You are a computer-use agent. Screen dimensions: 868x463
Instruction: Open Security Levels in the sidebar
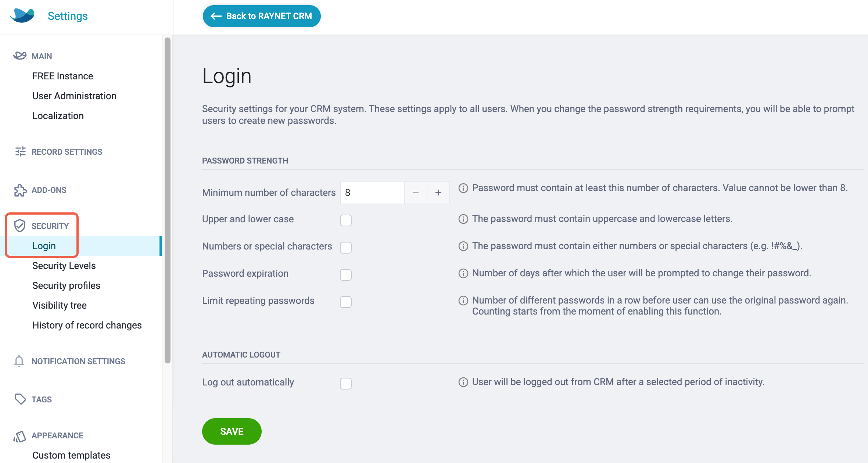(64, 266)
